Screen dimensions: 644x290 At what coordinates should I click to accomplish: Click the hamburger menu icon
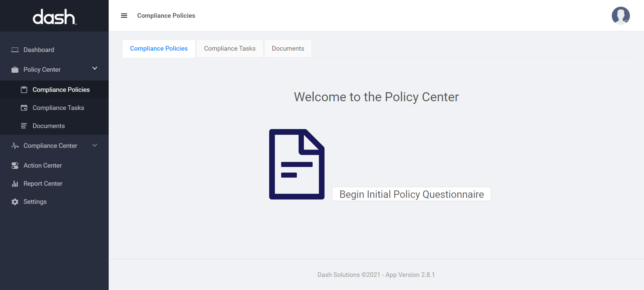pyautogui.click(x=124, y=16)
